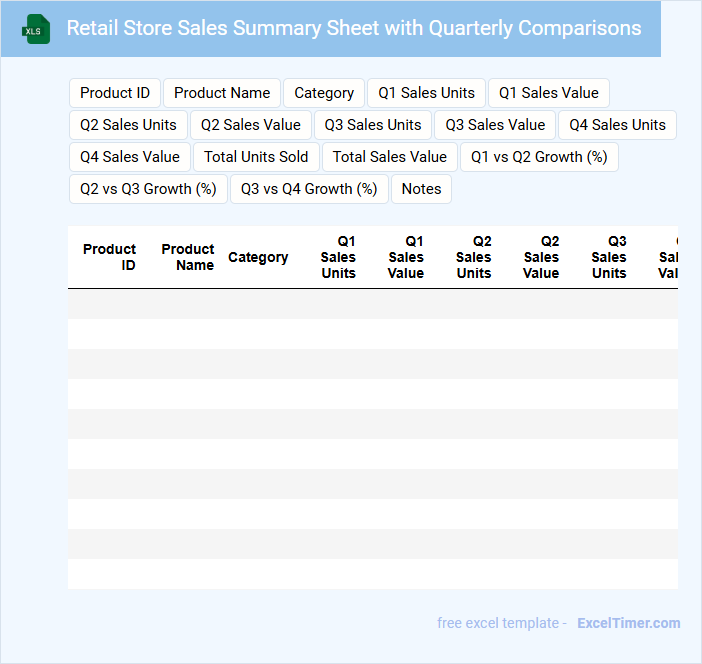The image size is (702, 664).
Task: Select the Product Name tag
Action: coord(222,93)
